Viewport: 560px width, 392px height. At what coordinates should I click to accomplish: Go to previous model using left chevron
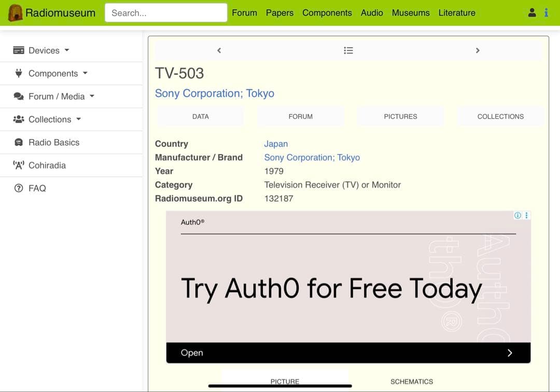pos(219,50)
